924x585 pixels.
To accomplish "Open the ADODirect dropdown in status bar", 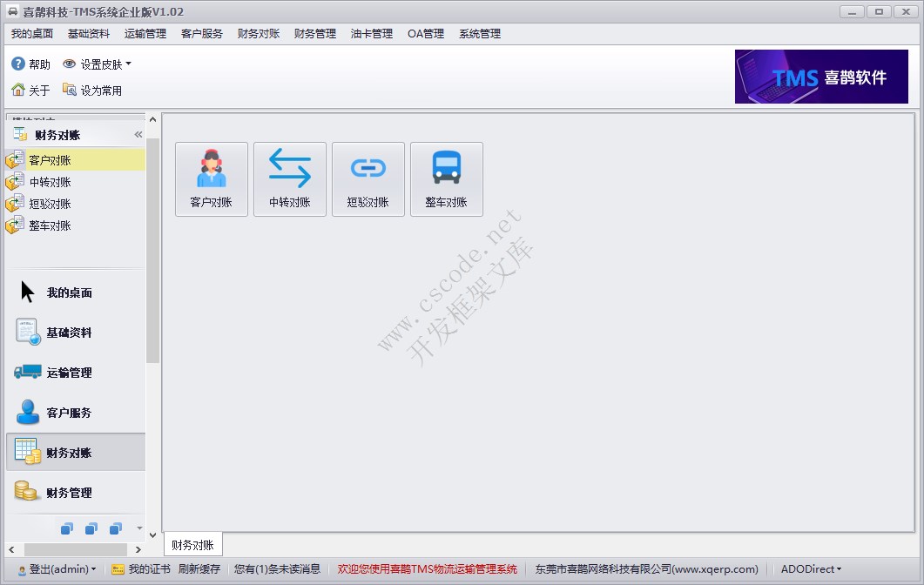I will (811, 569).
